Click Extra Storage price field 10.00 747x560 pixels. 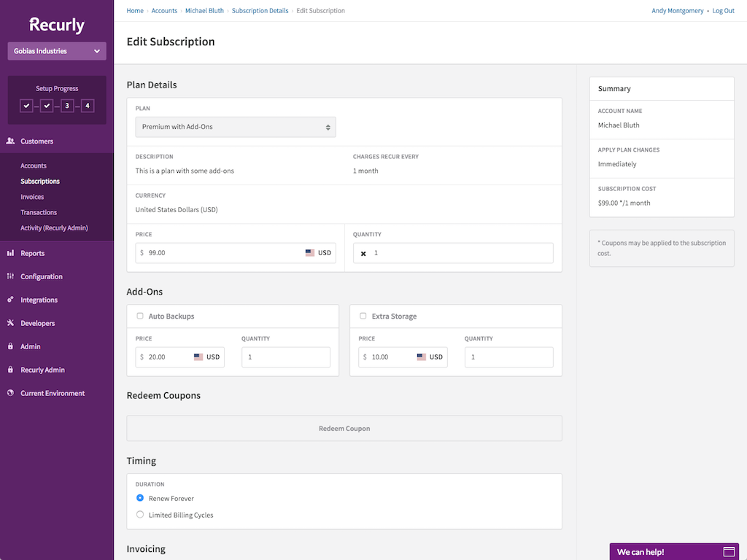(x=403, y=357)
